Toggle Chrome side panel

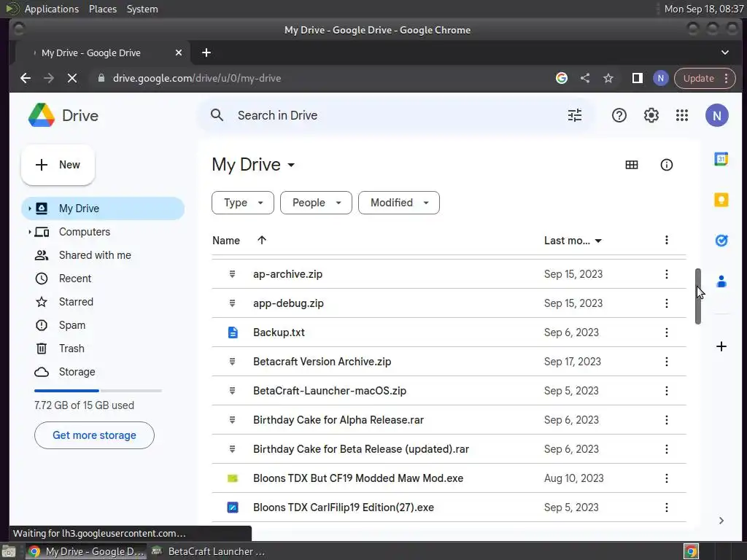637,78
